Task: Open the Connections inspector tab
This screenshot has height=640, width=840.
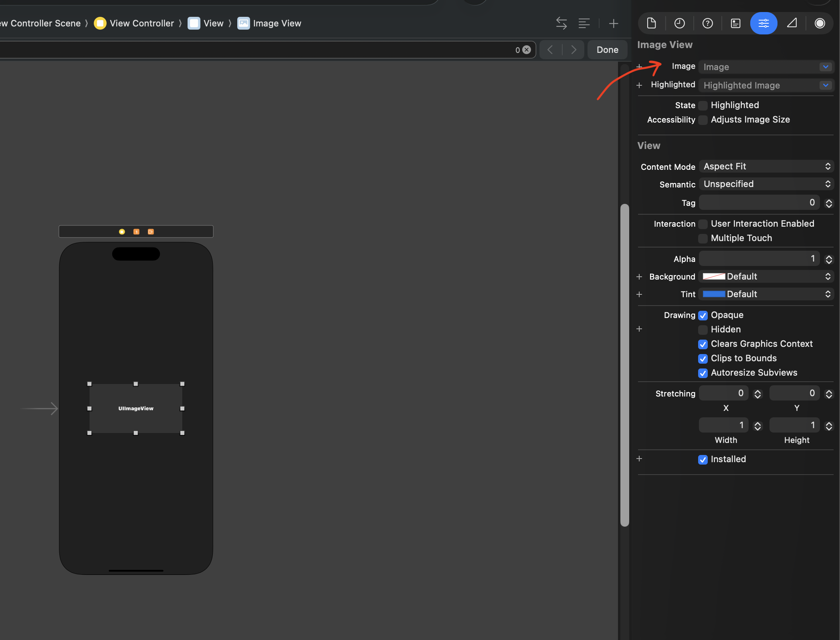Action: tap(820, 23)
